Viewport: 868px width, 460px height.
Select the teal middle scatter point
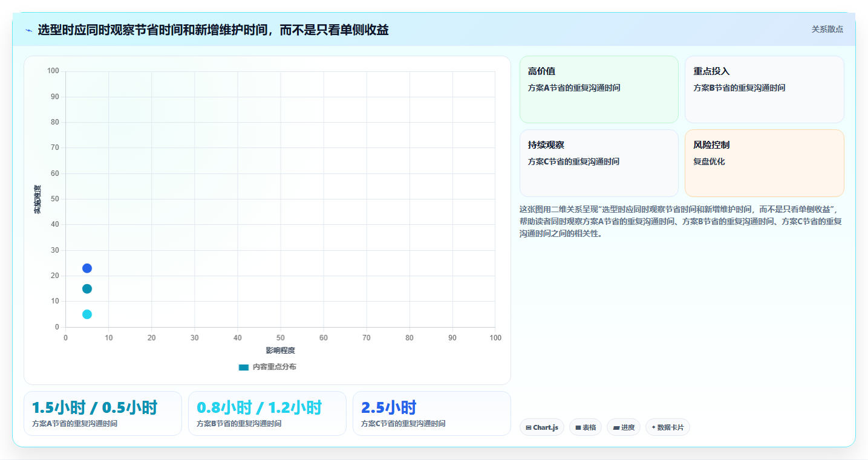click(x=87, y=289)
